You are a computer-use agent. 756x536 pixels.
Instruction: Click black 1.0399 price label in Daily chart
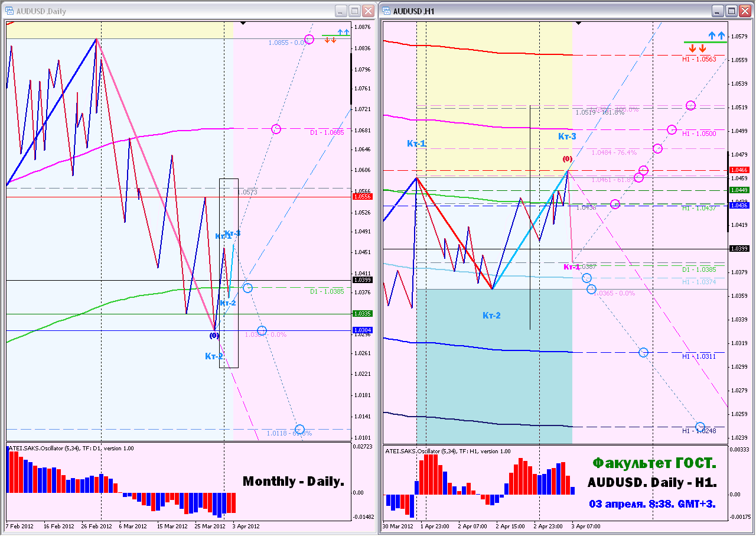tap(361, 280)
